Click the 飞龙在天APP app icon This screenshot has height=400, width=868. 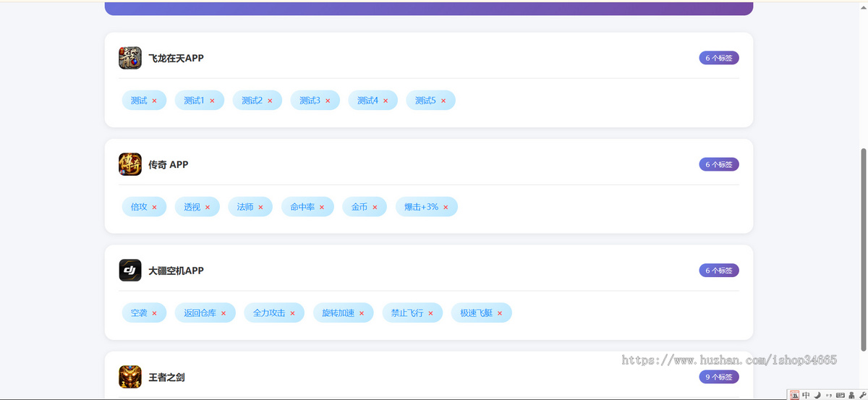pyautogui.click(x=130, y=58)
